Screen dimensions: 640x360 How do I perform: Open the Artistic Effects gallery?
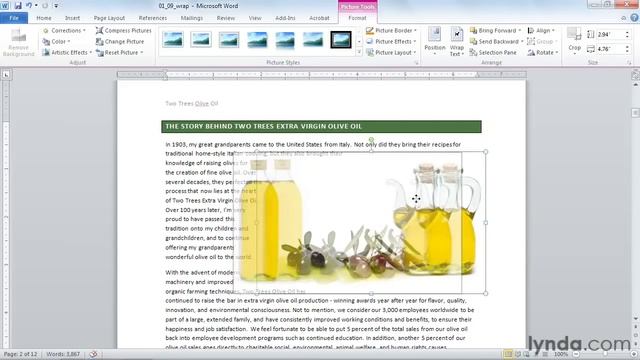pyautogui.click(x=67, y=53)
